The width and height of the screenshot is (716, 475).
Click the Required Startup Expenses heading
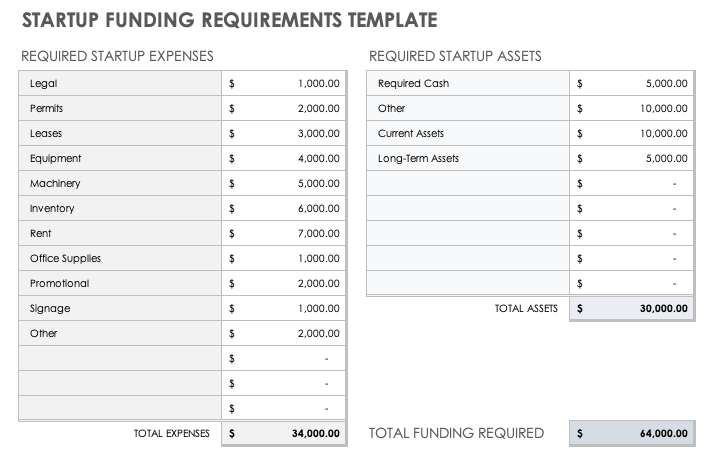[117, 56]
